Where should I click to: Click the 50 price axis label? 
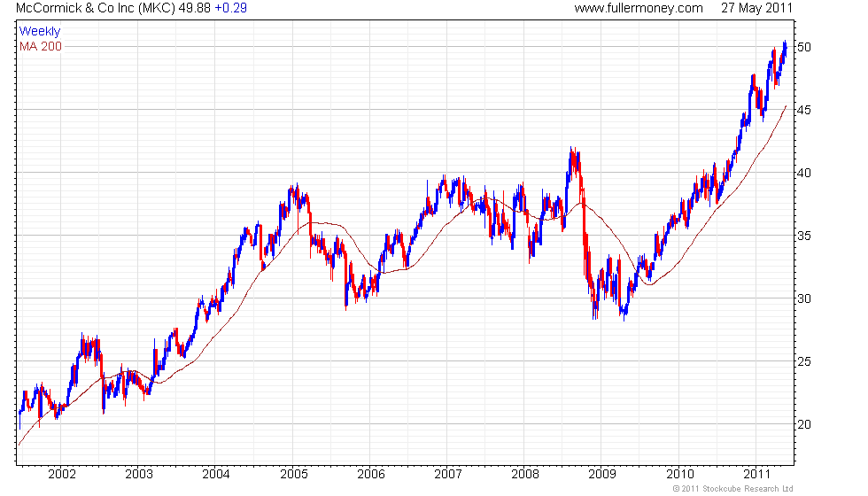click(804, 47)
